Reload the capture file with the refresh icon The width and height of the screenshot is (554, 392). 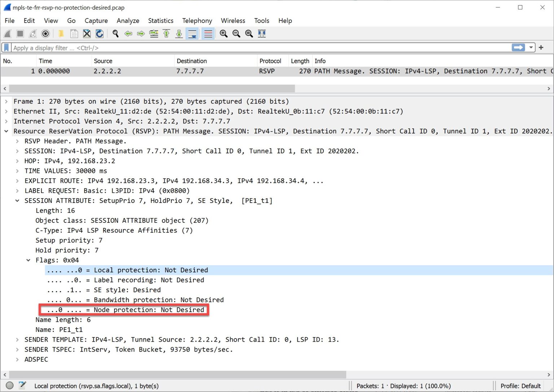point(100,34)
